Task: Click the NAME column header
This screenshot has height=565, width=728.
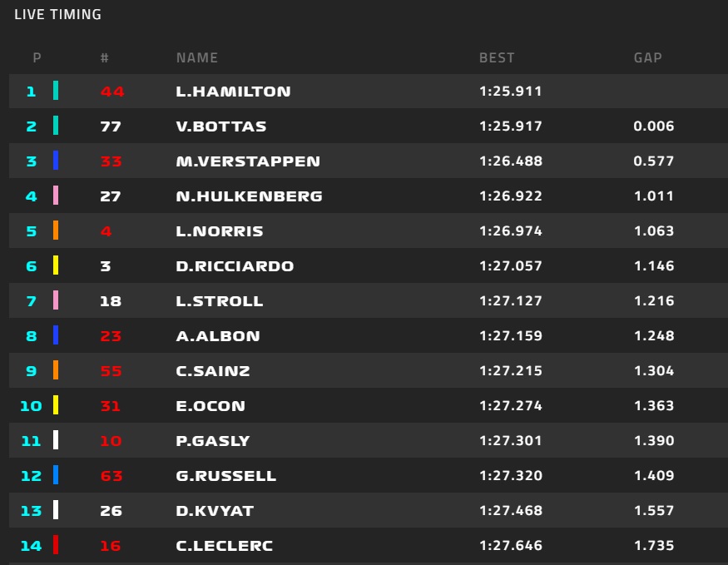Action: [x=197, y=58]
